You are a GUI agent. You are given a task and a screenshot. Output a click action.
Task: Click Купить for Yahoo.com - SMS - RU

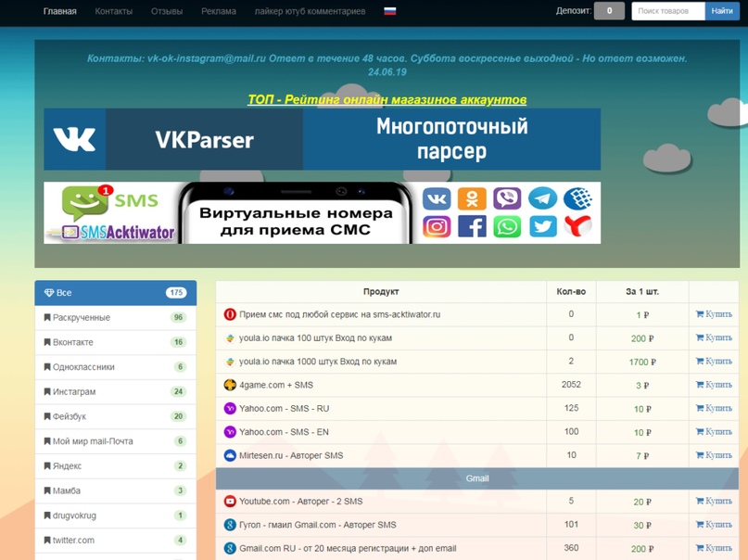point(714,408)
